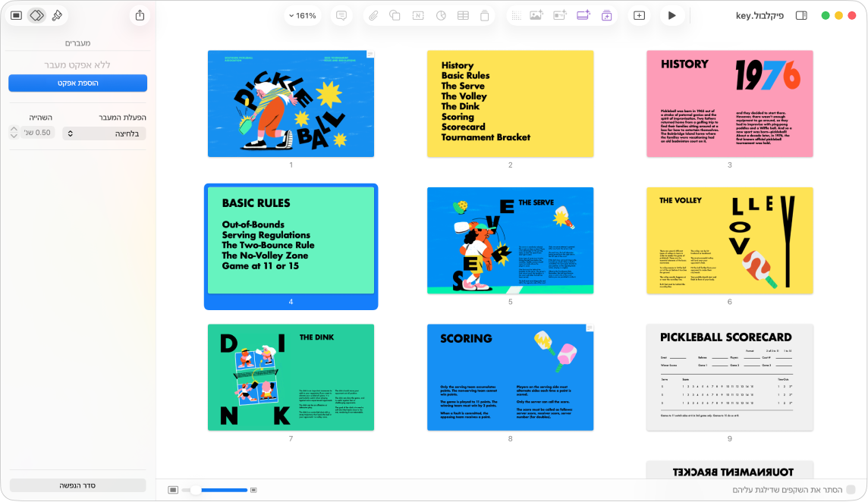Screen dimensions: 868x502
Task: Select slide 4 Basic Rules thumbnail
Action: (x=291, y=240)
